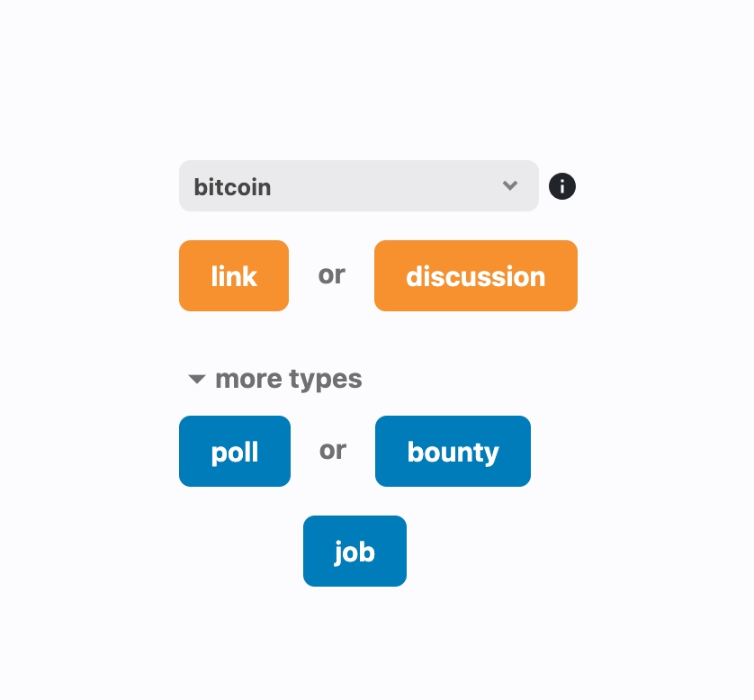This screenshot has width=754, height=700.
Task: Collapse the more types section
Action: (x=274, y=380)
